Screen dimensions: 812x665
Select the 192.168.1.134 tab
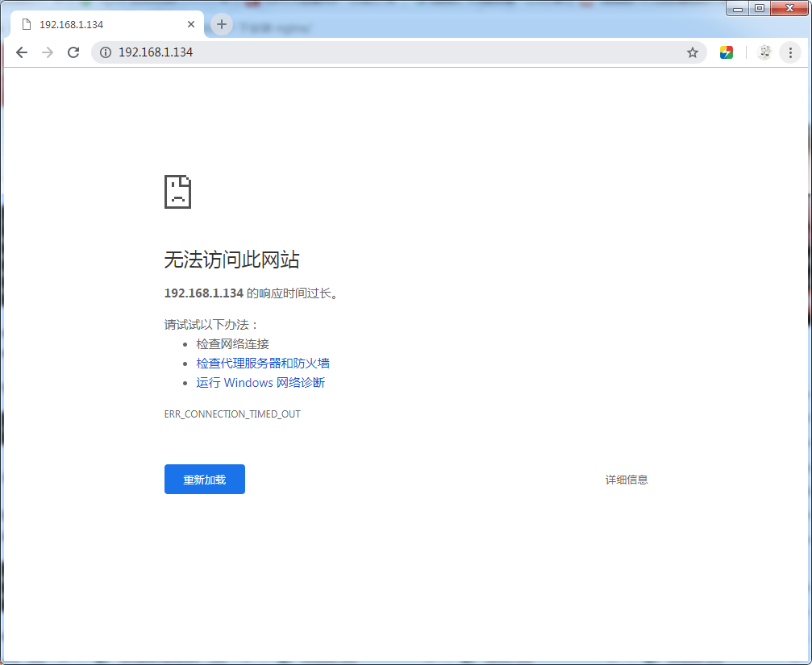pos(97,24)
